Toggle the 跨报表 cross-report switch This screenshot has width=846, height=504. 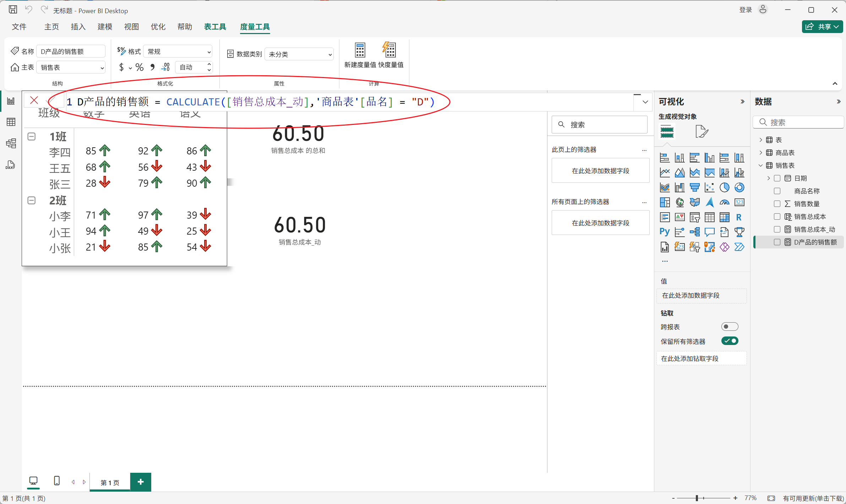730,327
